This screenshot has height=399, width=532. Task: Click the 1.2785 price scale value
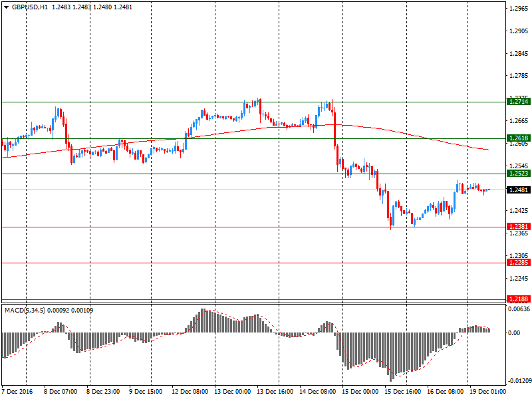click(x=519, y=76)
